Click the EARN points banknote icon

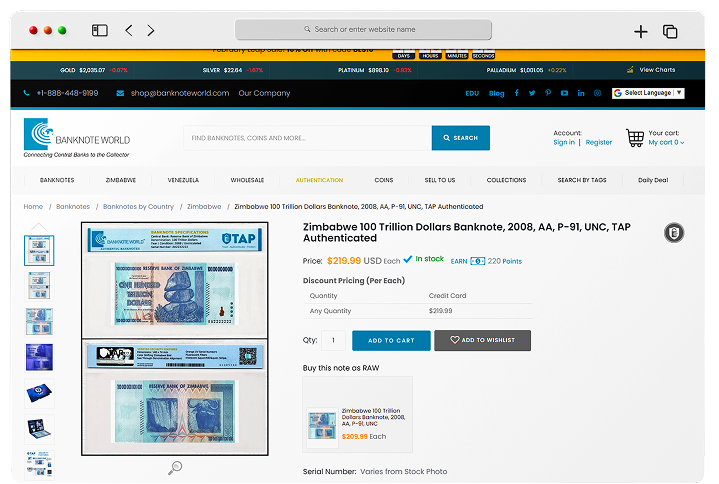pos(477,261)
